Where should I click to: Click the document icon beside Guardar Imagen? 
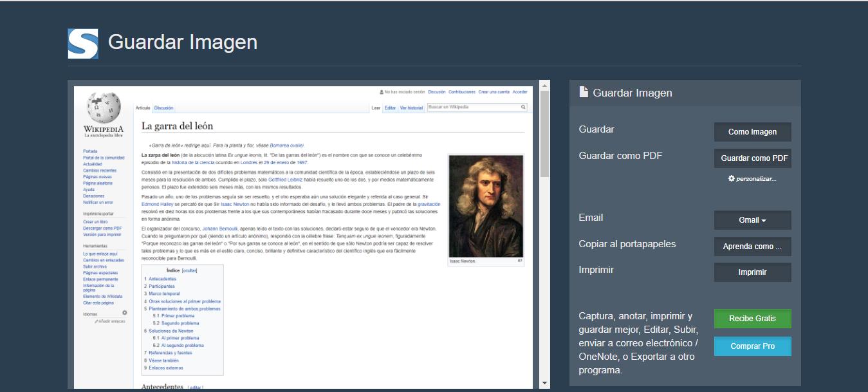584,92
